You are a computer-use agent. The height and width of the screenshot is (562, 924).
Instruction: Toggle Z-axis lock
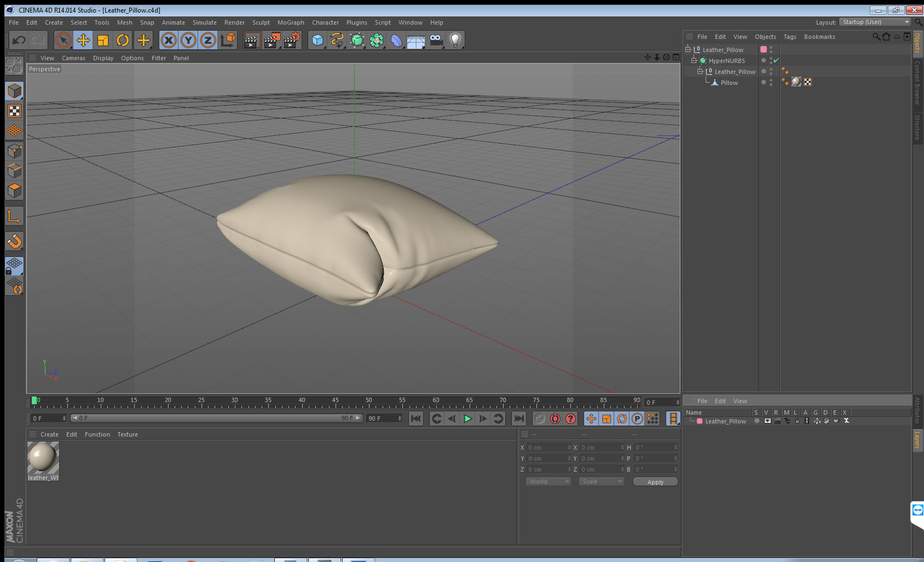click(x=208, y=40)
